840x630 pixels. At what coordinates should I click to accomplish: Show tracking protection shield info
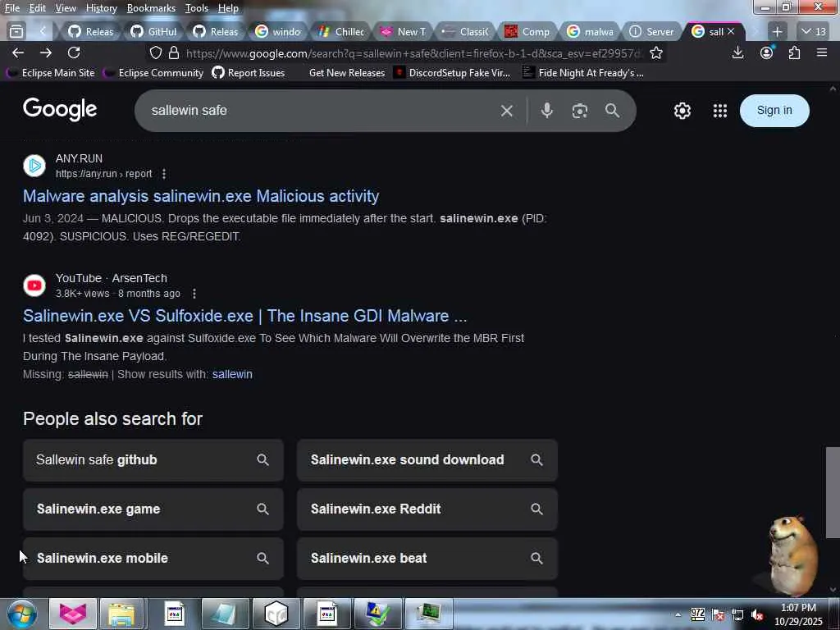pos(156,53)
